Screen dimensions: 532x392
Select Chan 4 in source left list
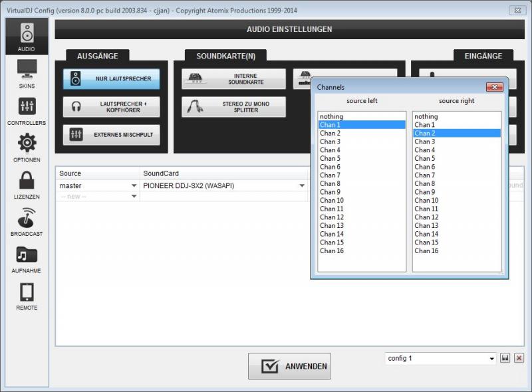click(362, 150)
